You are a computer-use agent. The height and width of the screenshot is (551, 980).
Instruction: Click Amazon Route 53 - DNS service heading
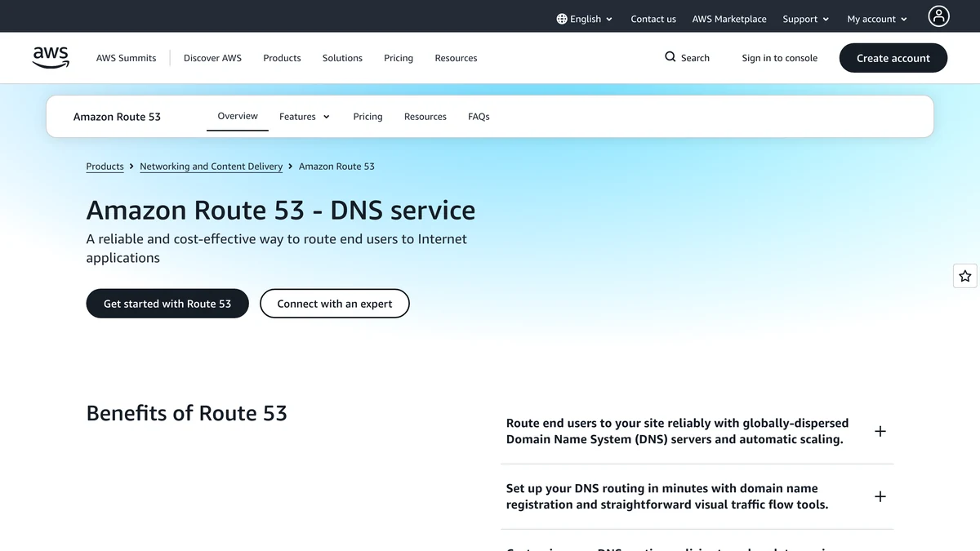(x=281, y=210)
